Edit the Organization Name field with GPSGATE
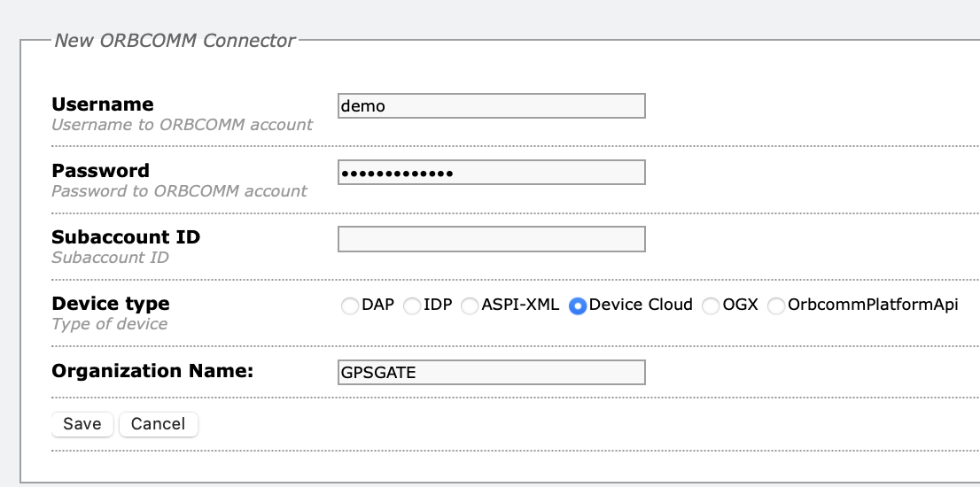Screen dimensions: 980x487 [x=491, y=372]
